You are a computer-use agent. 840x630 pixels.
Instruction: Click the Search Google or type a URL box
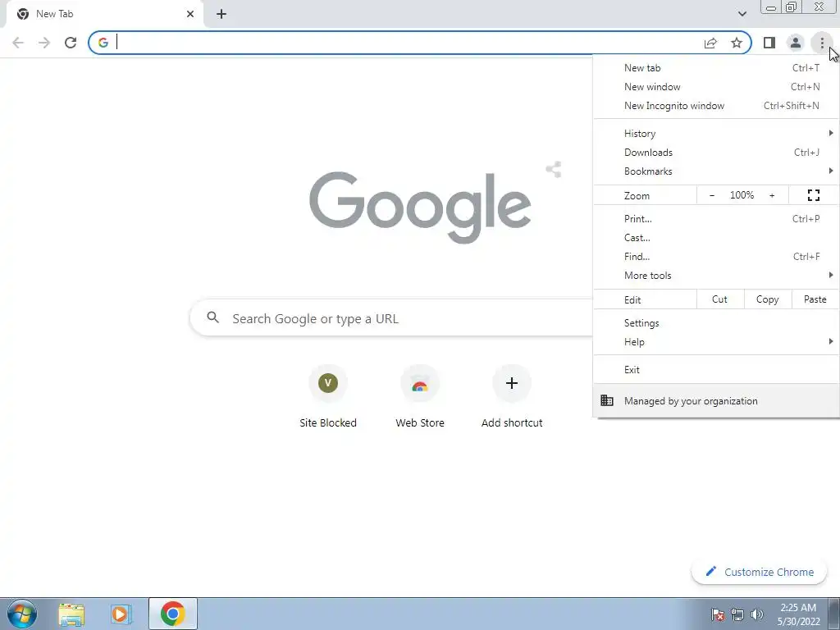[391, 318]
